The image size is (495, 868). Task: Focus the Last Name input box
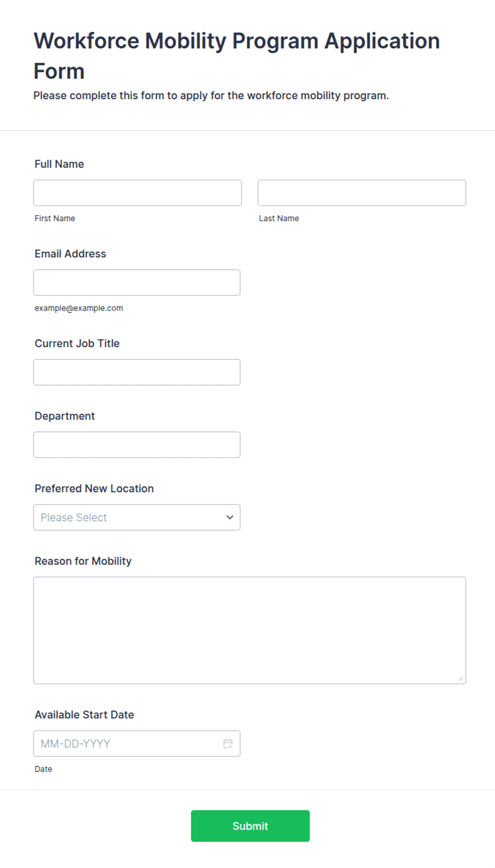(362, 193)
